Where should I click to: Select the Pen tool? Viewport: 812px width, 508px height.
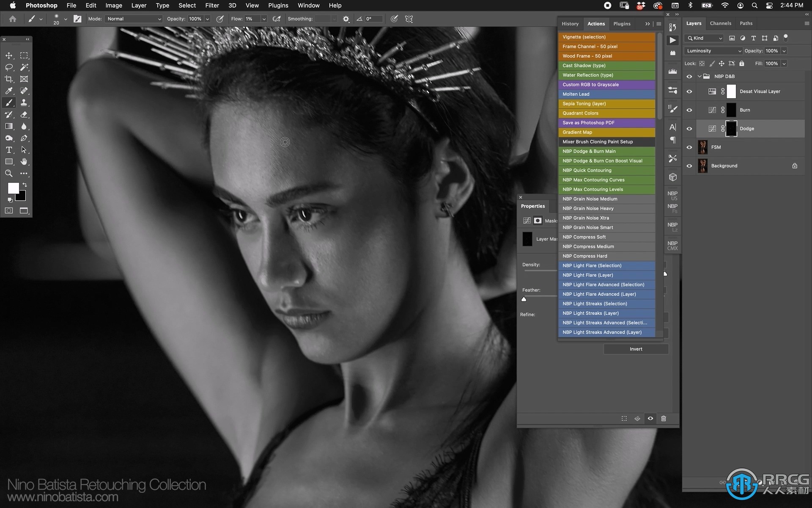pos(24,138)
